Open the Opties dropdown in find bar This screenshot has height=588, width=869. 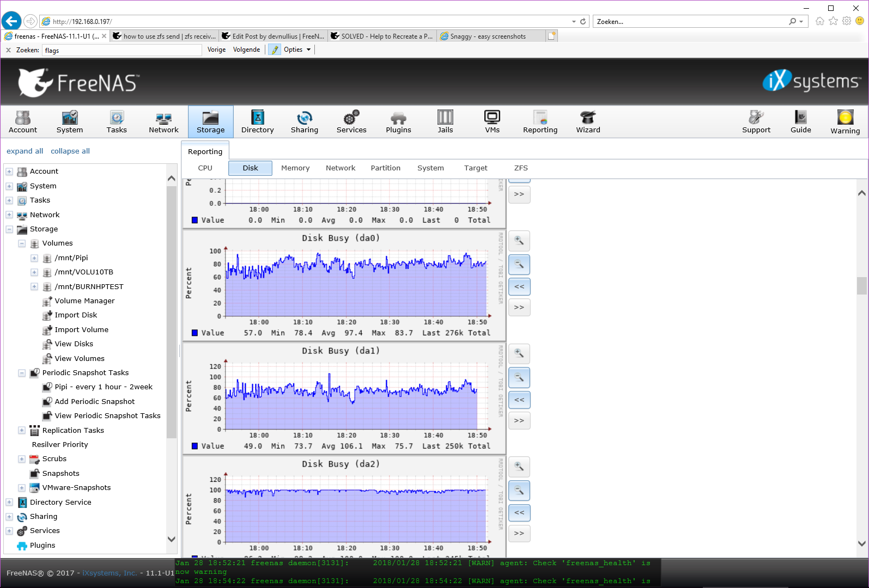(297, 50)
